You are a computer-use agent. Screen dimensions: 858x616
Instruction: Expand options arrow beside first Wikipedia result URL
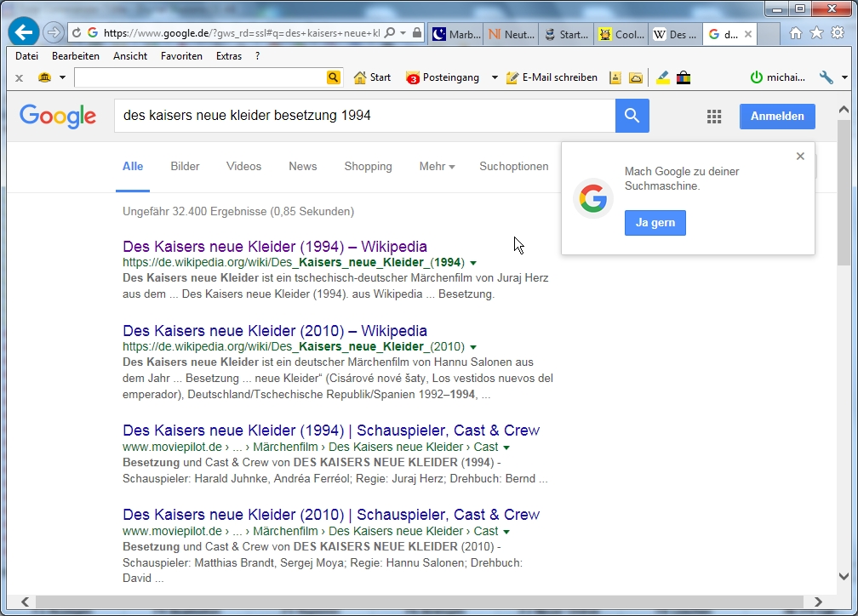473,263
